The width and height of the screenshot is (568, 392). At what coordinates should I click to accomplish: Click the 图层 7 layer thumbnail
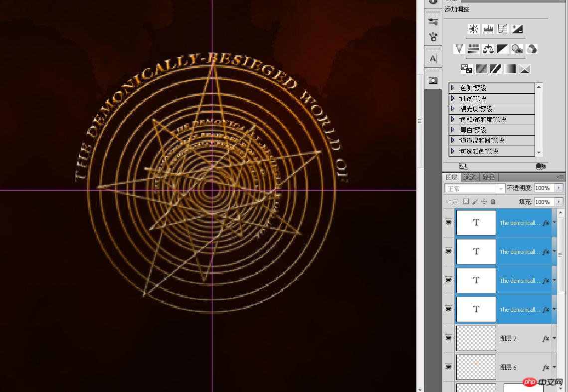coord(476,338)
